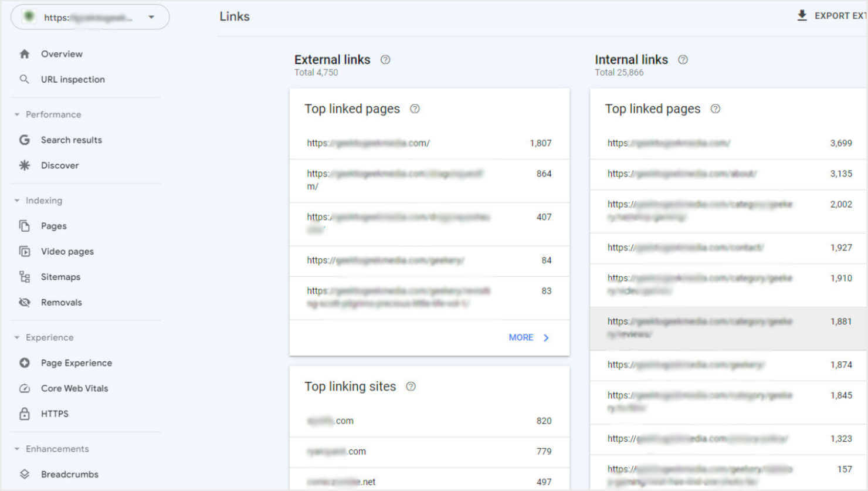Select the Overview home icon
Screen dimensions: 868x491
point(24,53)
